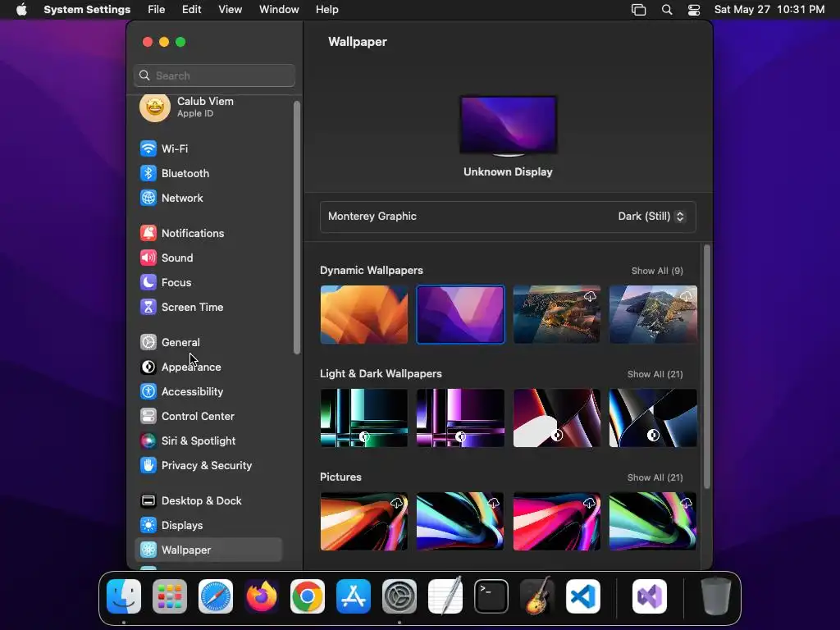
Task: Select the purple Monterey dynamic wallpaper
Action: (460, 314)
